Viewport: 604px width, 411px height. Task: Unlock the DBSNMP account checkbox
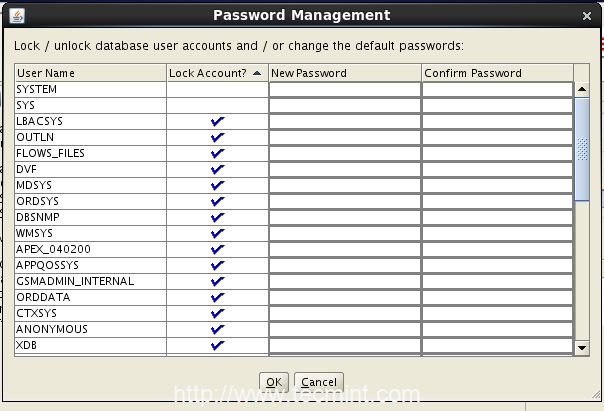pyautogui.click(x=218, y=217)
